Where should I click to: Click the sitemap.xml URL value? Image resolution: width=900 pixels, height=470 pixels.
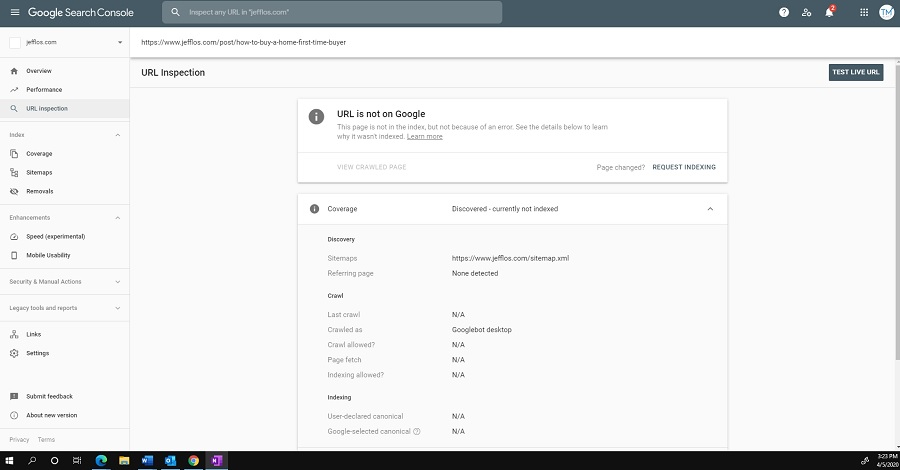coord(510,258)
